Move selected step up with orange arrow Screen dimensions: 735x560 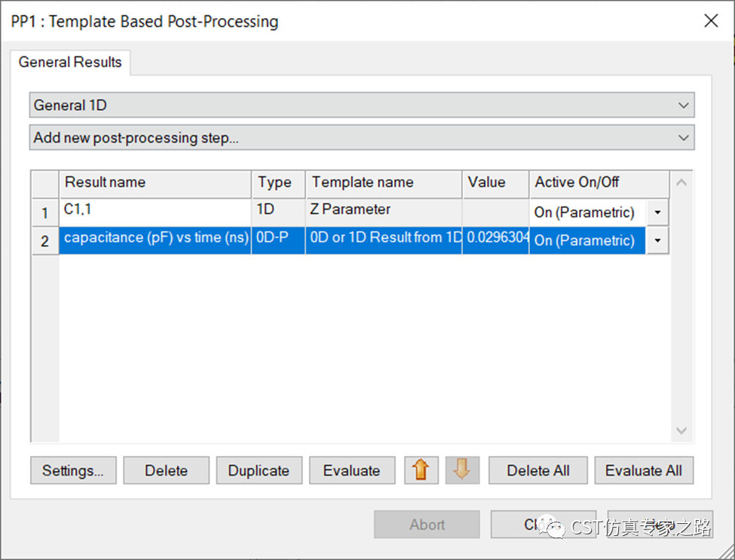421,470
